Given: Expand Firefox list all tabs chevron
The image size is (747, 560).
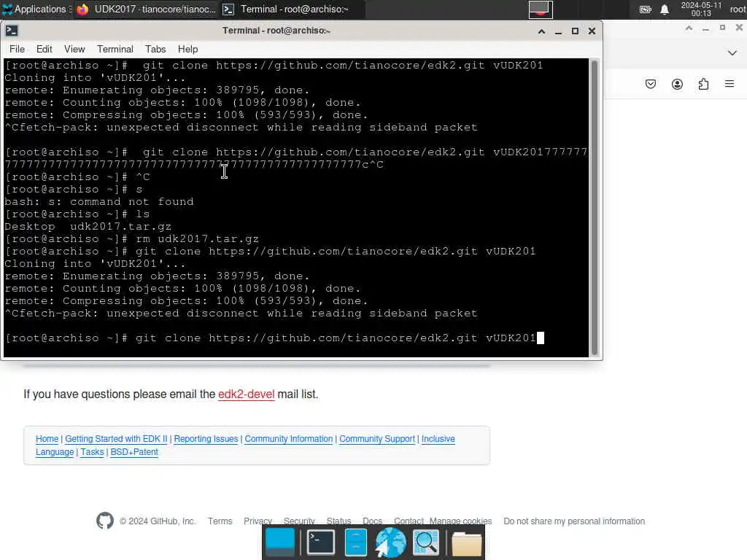Looking at the screenshot, I should [732, 52].
